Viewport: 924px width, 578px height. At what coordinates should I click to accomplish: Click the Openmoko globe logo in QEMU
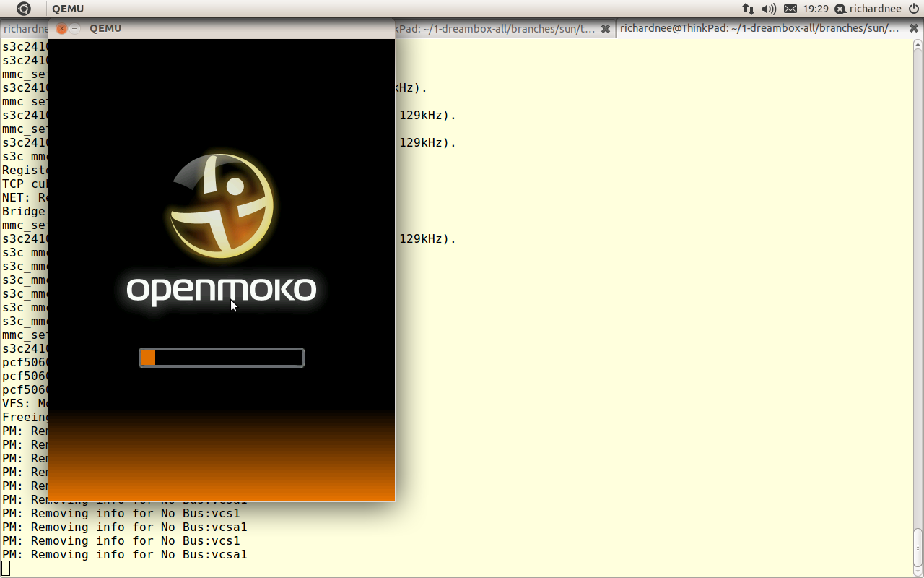click(x=222, y=205)
